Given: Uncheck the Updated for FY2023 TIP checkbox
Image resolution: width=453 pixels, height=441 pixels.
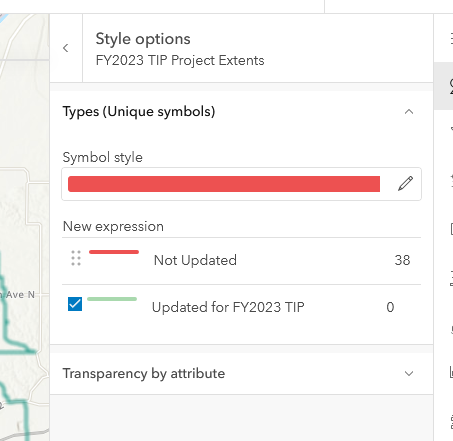Looking at the screenshot, I should click(75, 304).
